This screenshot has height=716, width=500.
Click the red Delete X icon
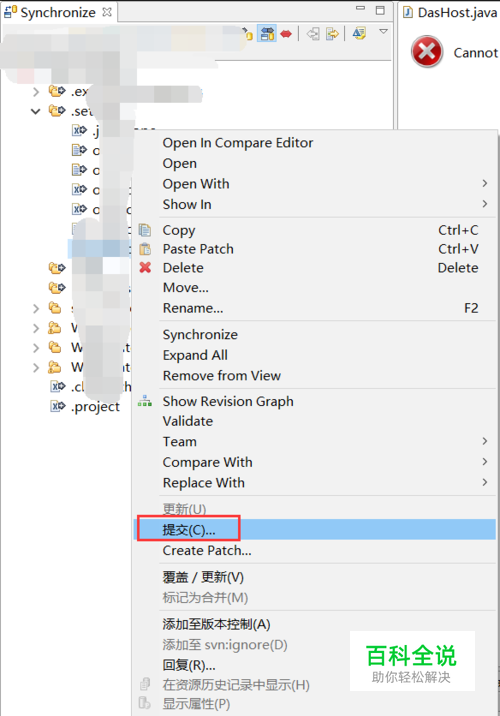pyautogui.click(x=145, y=268)
